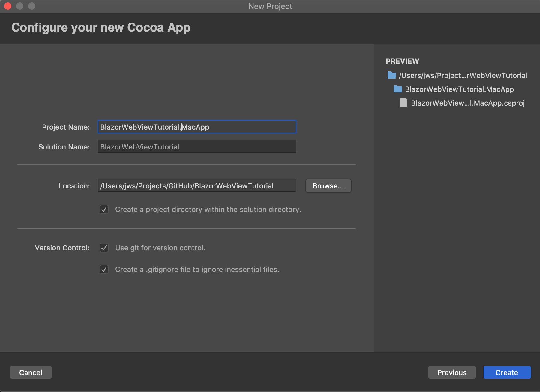This screenshot has width=540, height=392.
Task: Select the /Users/jws/Project… path text in preview
Action: (x=463, y=75)
